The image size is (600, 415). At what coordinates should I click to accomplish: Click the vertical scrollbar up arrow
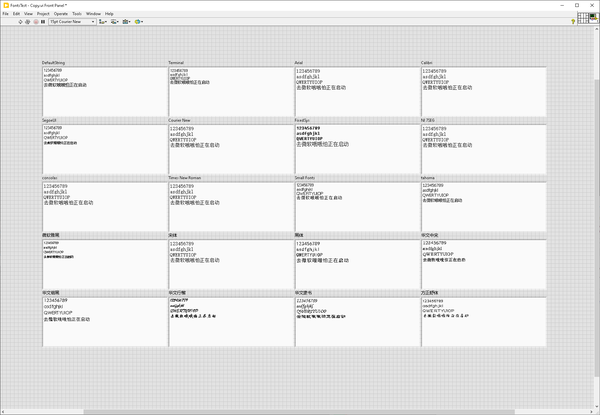[597, 29]
